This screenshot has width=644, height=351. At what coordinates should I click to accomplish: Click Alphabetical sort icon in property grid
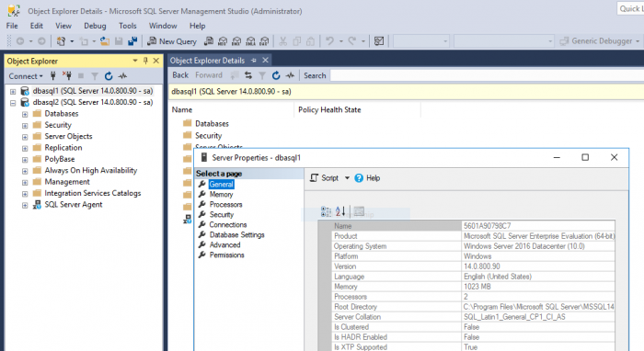coord(340,211)
